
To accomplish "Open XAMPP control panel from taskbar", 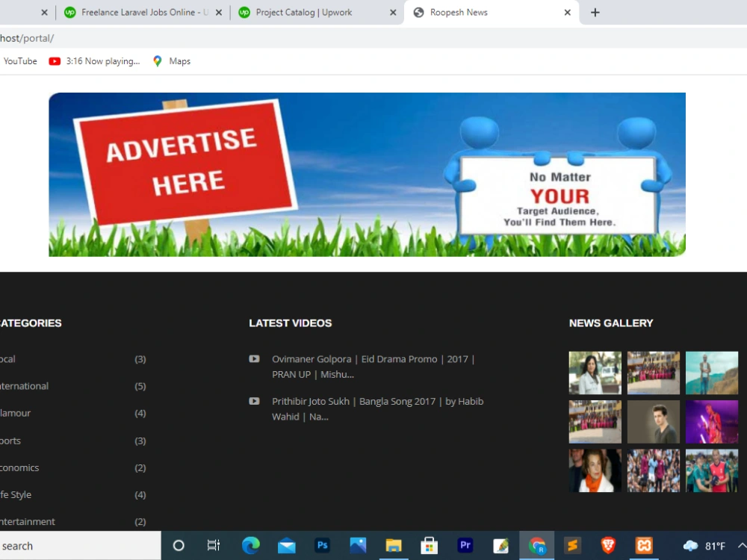I will coord(644,545).
